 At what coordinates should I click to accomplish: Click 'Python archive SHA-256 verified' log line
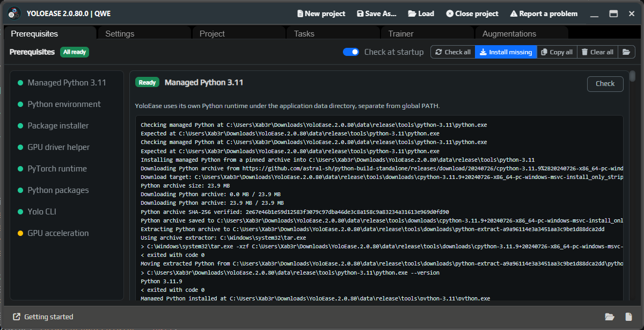click(x=295, y=212)
